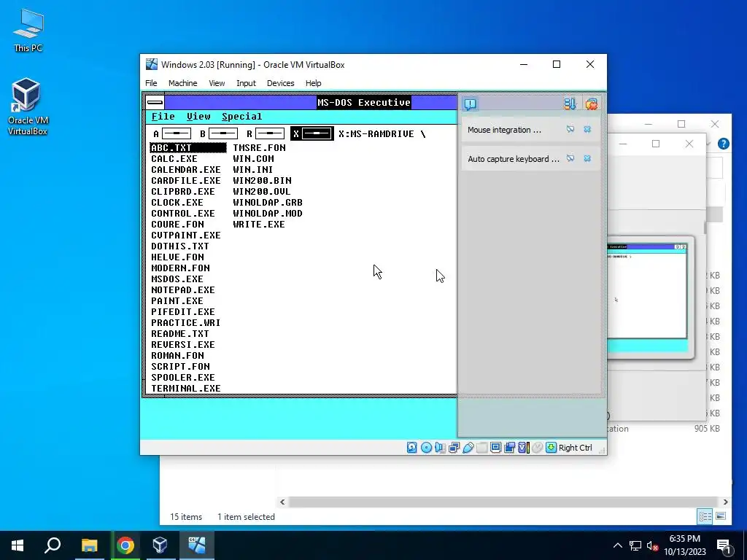Viewport: 747px width, 560px height.
Task: Select WRITE.EXE in the file list
Action: [x=259, y=225]
